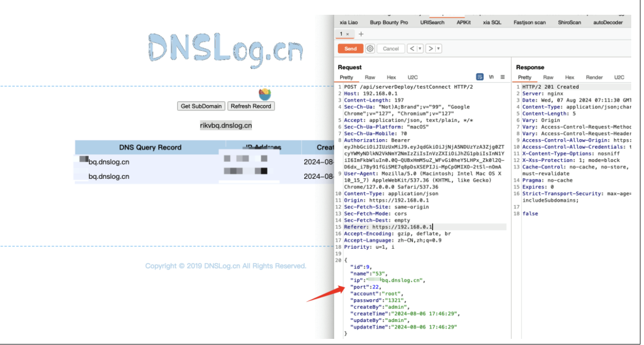Screen dimensions: 644x345
Task: Click the "account":"root" JSON line
Action: pos(377,294)
